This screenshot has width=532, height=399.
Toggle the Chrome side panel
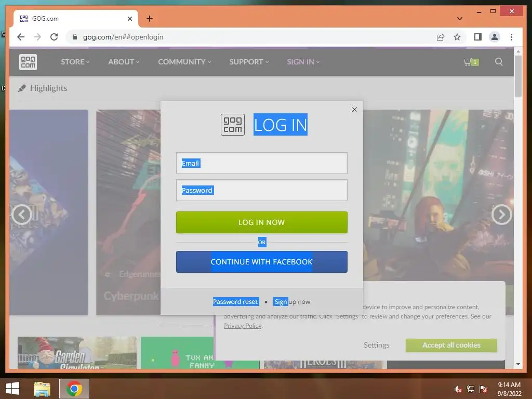(x=478, y=37)
